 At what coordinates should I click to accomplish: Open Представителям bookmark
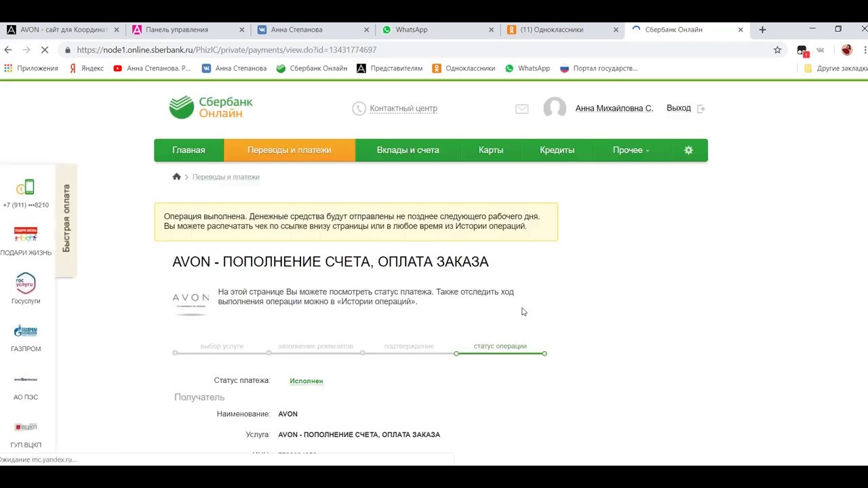(x=390, y=68)
